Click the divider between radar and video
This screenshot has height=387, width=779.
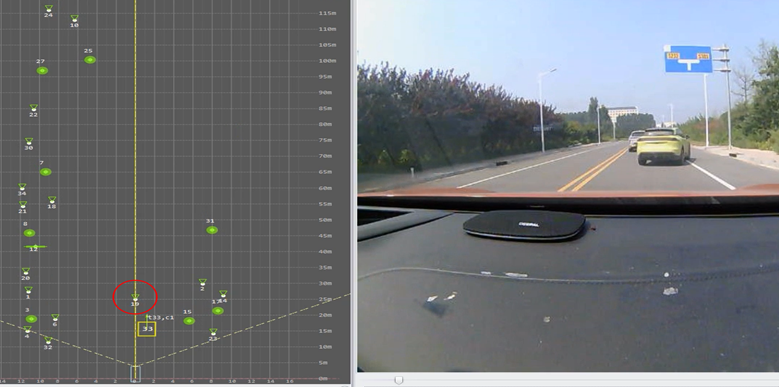[x=354, y=193]
